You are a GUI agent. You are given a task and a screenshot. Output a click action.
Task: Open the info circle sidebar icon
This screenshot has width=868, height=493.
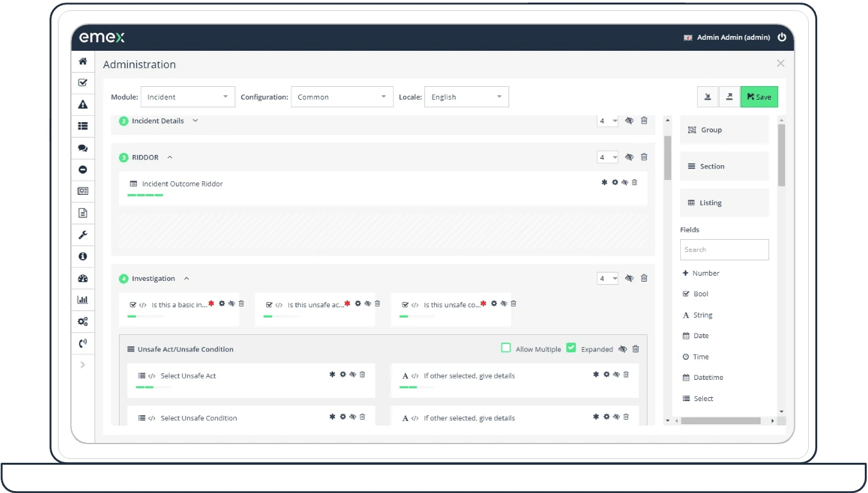click(x=83, y=256)
